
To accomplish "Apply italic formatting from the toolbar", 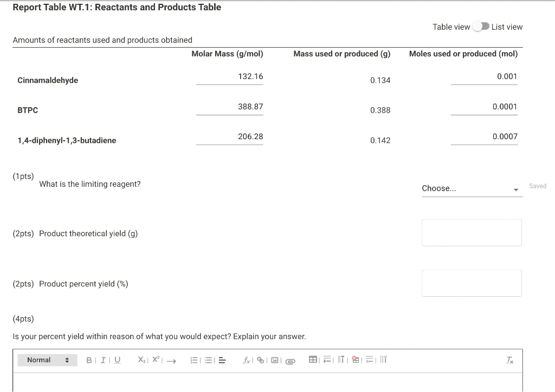I will [x=102, y=359].
